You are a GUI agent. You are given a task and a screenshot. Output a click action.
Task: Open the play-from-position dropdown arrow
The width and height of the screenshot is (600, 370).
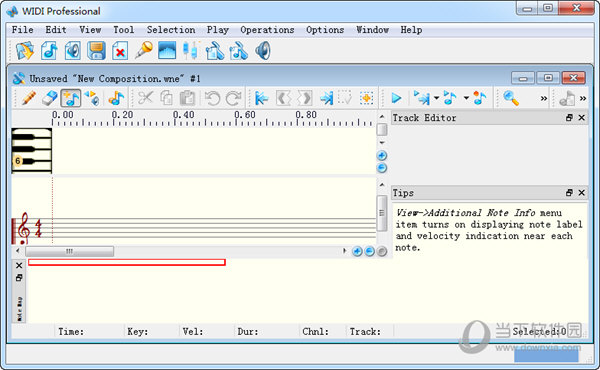[437, 98]
